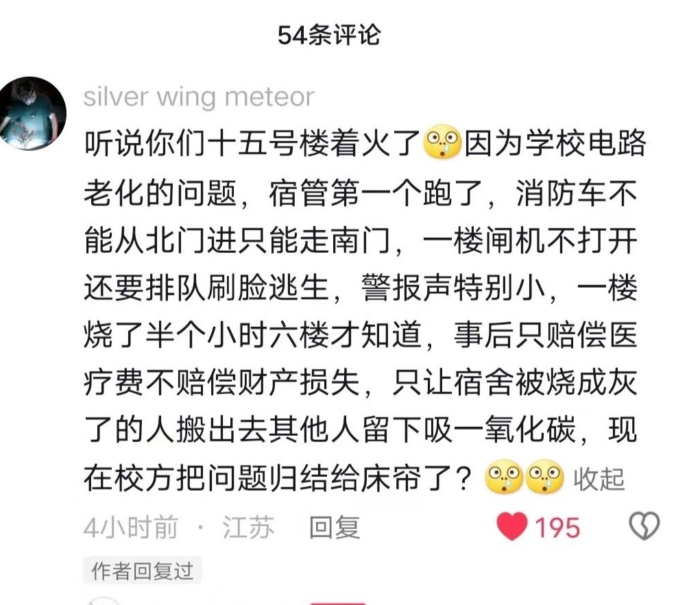Tap the 作者回复过 tag
Image resolution: width=700 pixels, height=605 pixels.
click(143, 571)
